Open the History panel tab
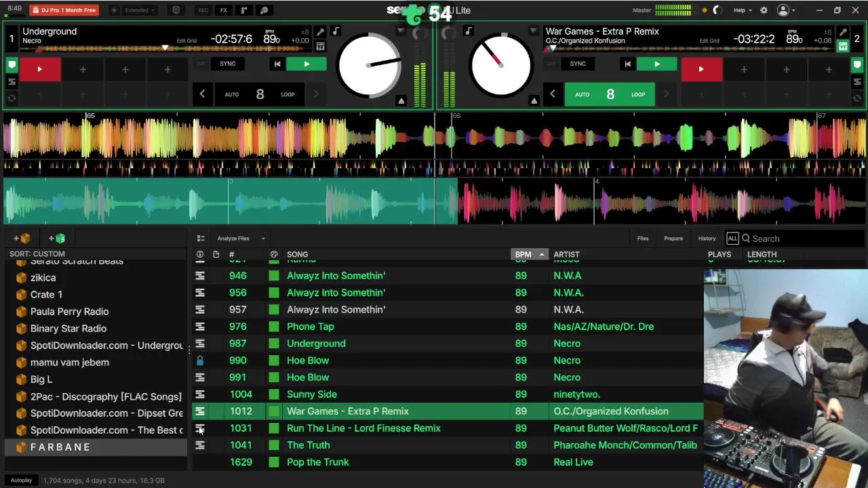Viewport: 868px width, 488px height. coord(707,239)
